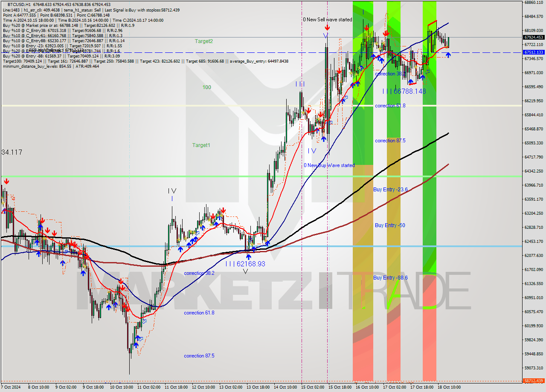Click the 68860.110 price axis label

click(534, 3)
